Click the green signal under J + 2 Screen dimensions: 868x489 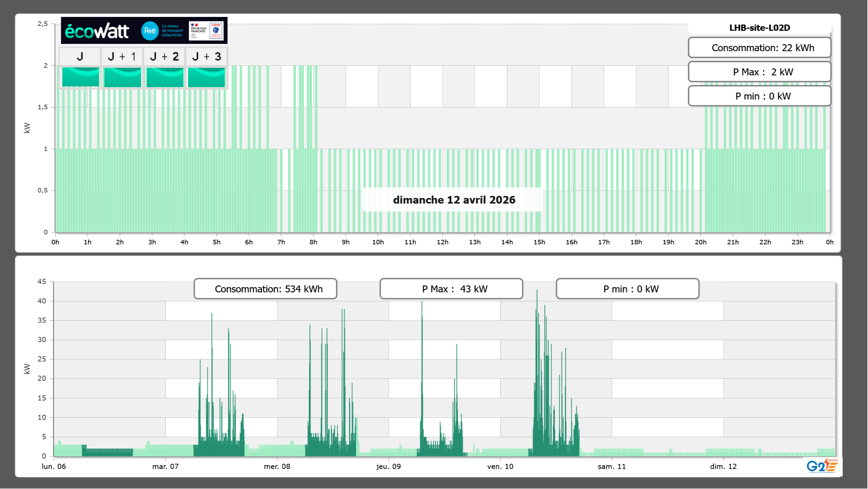coord(165,77)
